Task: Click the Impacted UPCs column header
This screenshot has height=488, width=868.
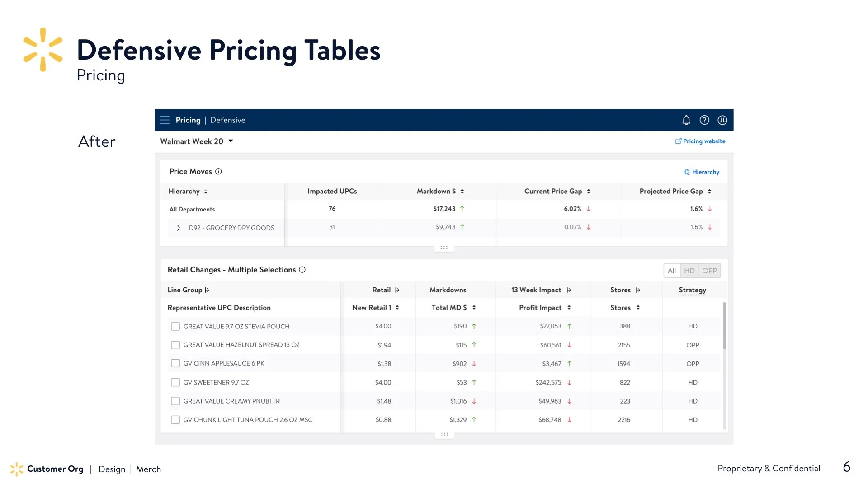Action: tap(332, 192)
